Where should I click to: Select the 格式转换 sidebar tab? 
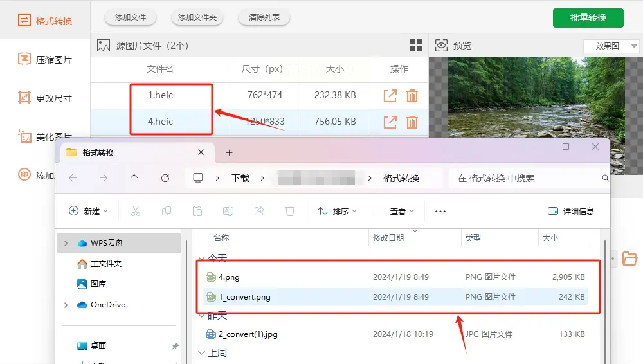(45, 21)
